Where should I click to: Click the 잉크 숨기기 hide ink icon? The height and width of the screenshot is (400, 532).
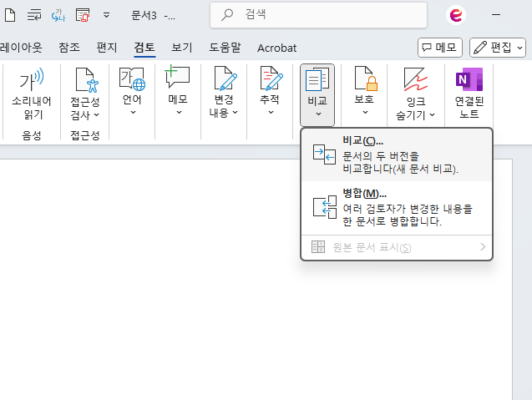click(x=416, y=79)
